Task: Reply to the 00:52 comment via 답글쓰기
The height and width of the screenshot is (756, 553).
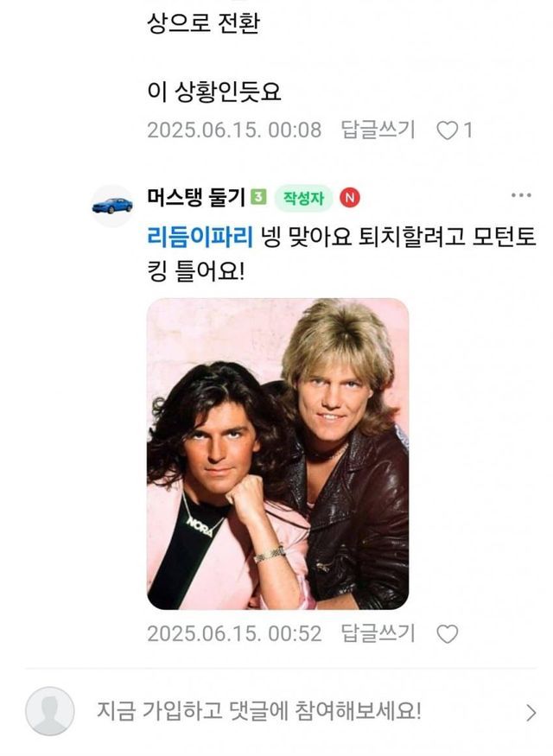Action: (x=378, y=633)
